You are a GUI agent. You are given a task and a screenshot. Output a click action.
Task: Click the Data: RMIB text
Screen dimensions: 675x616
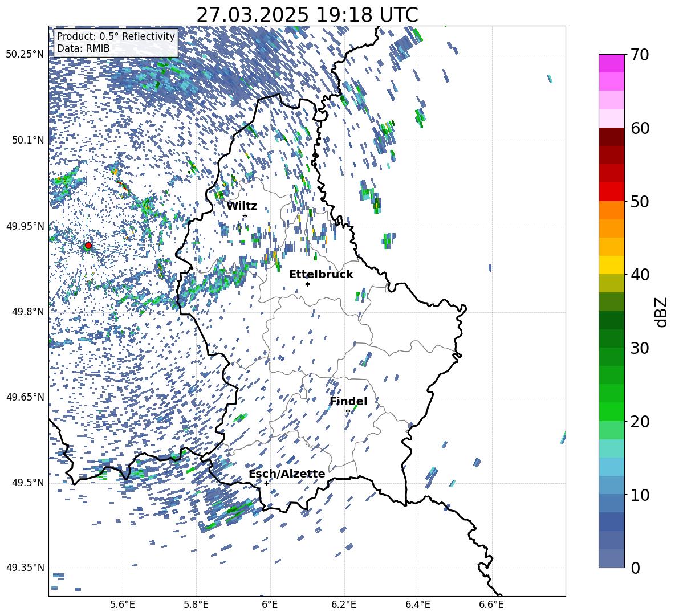click(83, 48)
